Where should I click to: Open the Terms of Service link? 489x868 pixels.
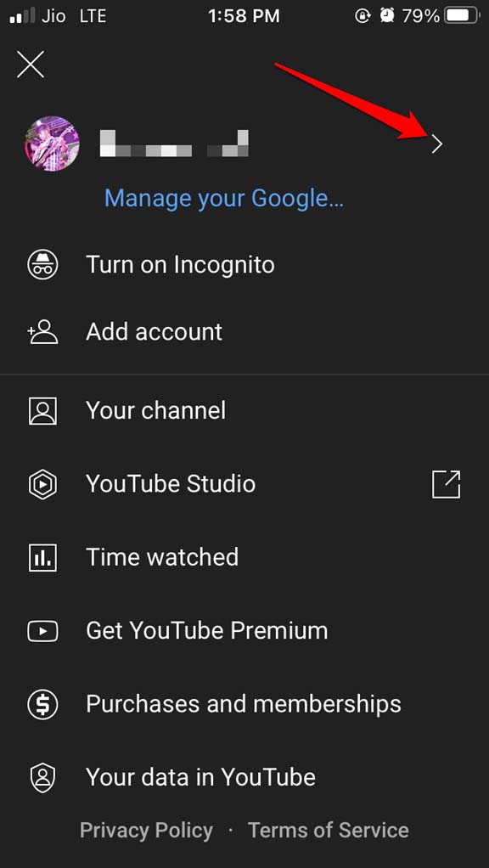(329, 831)
